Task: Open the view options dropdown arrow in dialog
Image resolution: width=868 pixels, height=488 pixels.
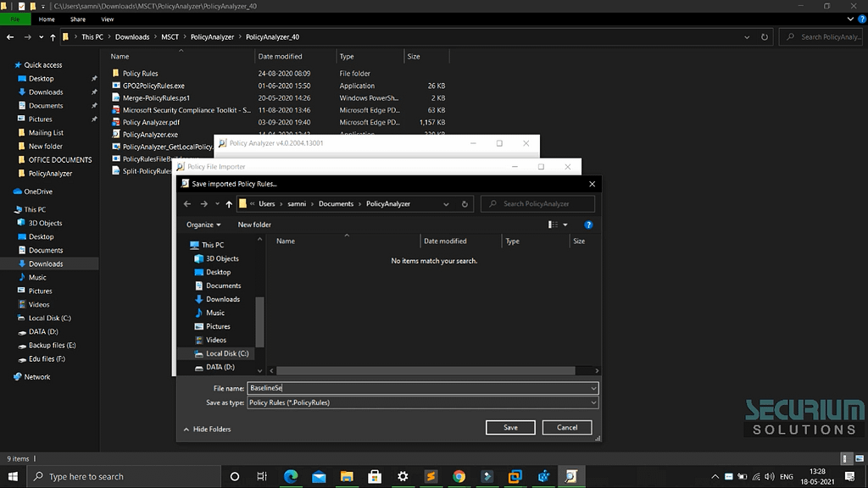Action: click(x=565, y=225)
